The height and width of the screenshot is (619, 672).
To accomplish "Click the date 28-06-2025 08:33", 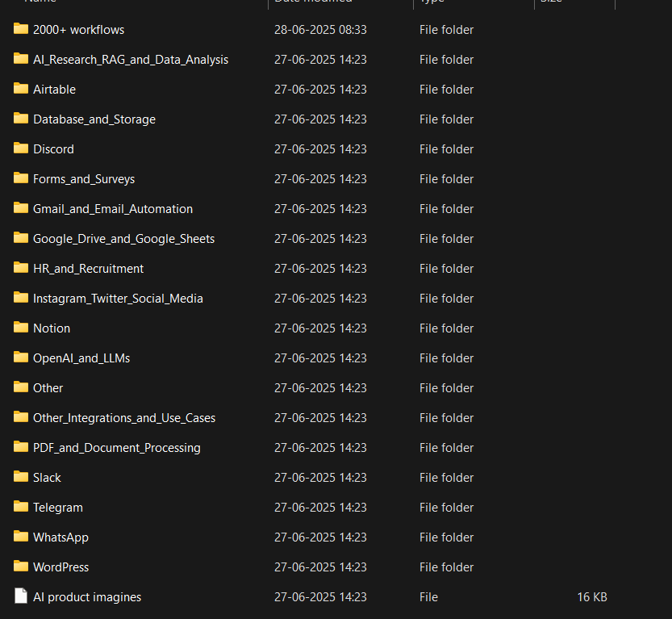I will click(320, 30).
